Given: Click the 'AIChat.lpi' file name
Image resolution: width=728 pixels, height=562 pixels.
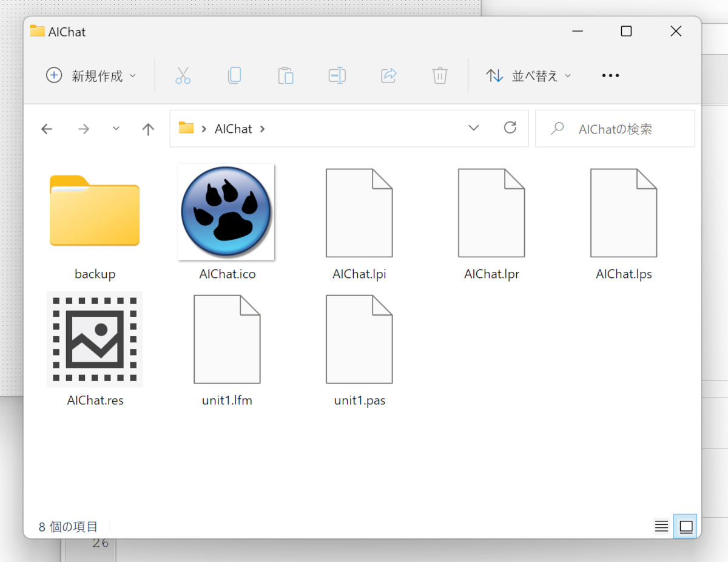Looking at the screenshot, I should [359, 274].
